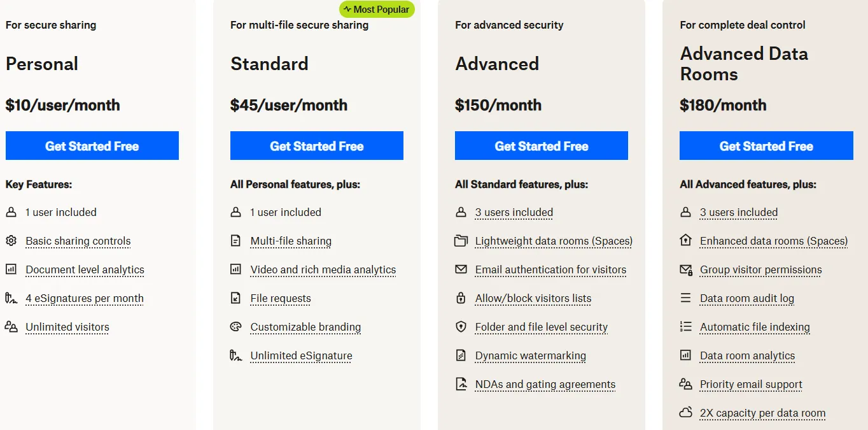Click the shield icon next to Folder and file level security
Viewport: 868px width, 430px height.
coord(461,327)
